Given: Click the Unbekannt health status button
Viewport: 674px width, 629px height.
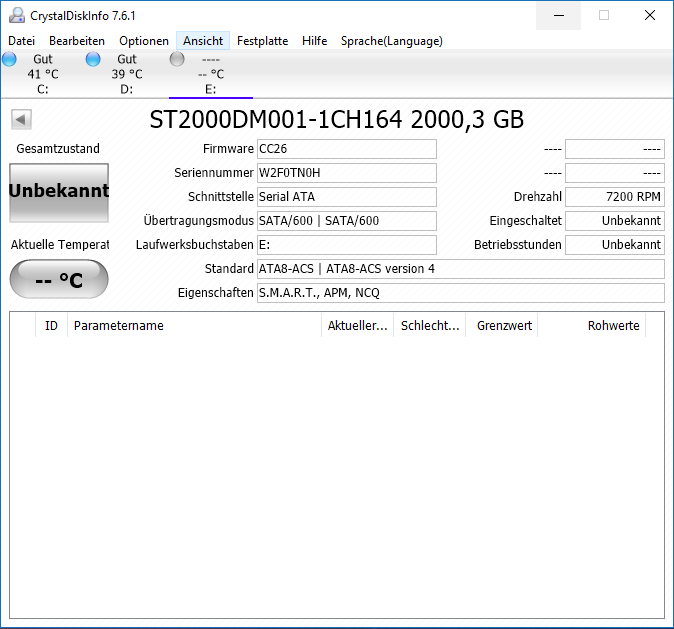Looking at the screenshot, I should click(x=59, y=192).
